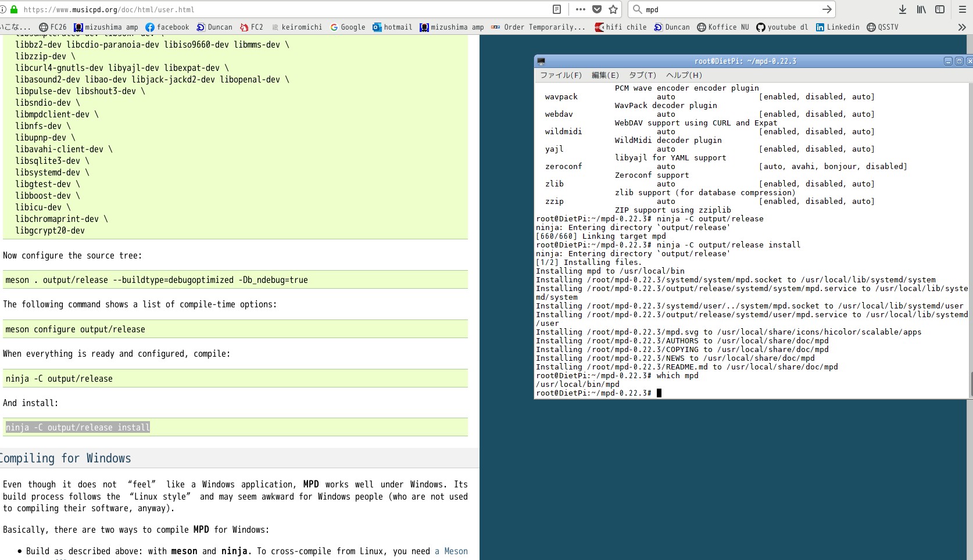Click the search go arrow button
The width and height of the screenshot is (973, 560).
pos(827,9)
